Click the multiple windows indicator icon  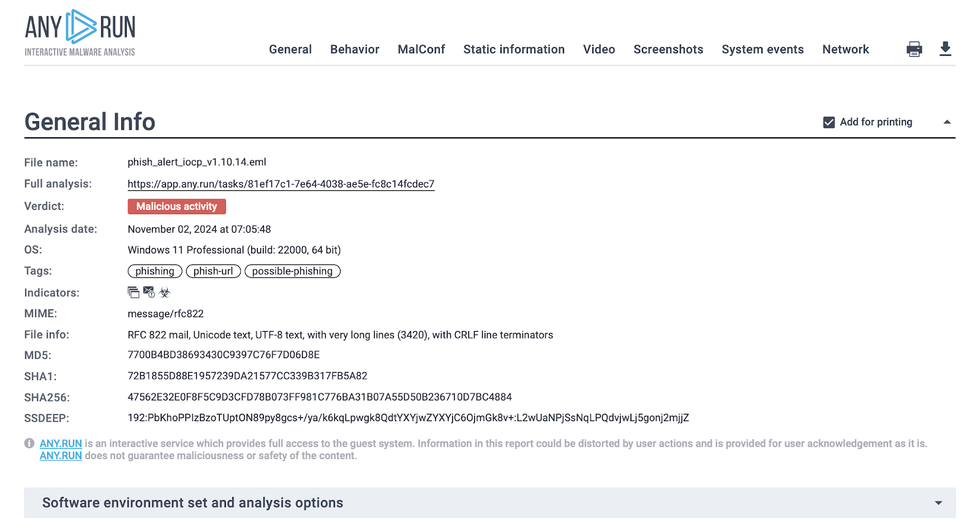click(134, 293)
